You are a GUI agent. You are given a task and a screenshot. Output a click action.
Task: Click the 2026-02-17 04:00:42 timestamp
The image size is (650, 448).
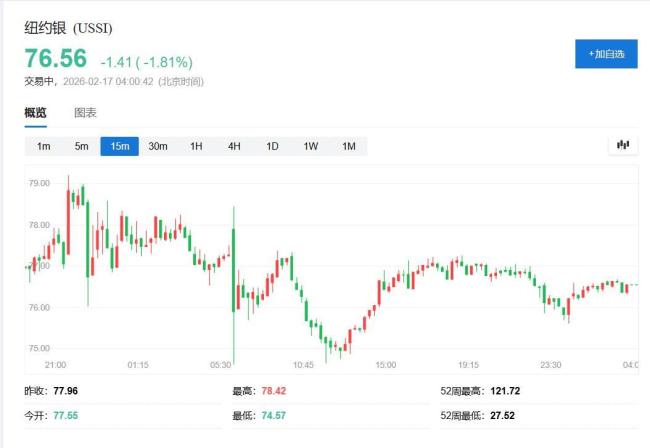(x=108, y=82)
